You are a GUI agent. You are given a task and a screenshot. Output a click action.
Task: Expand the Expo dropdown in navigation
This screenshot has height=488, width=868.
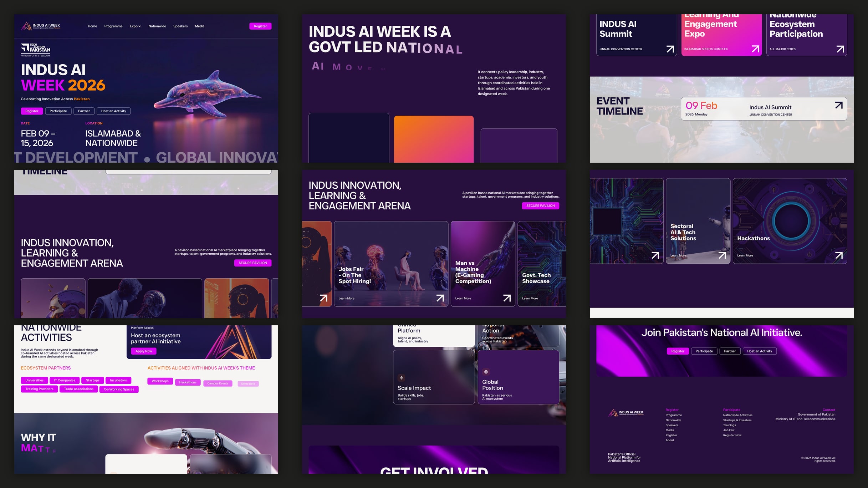pyautogui.click(x=135, y=26)
